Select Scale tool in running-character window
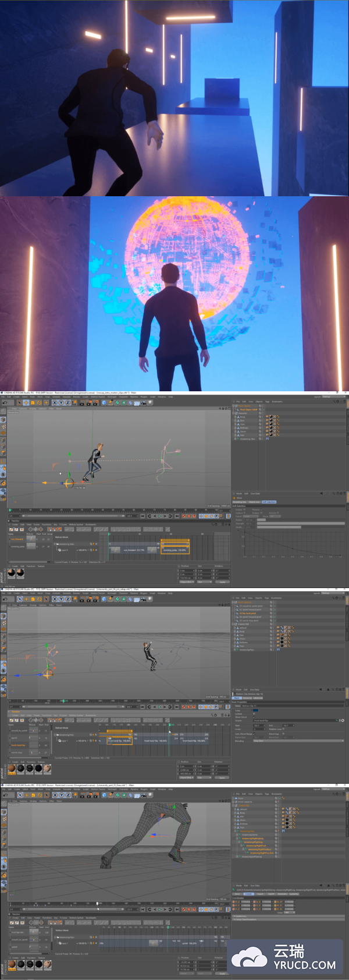 (x=33, y=402)
